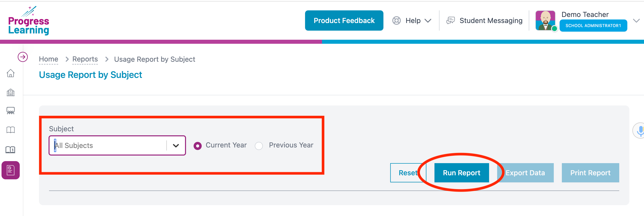644x216 pixels.
Task: Click the Student Messaging chat icon
Action: (x=450, y=20)
